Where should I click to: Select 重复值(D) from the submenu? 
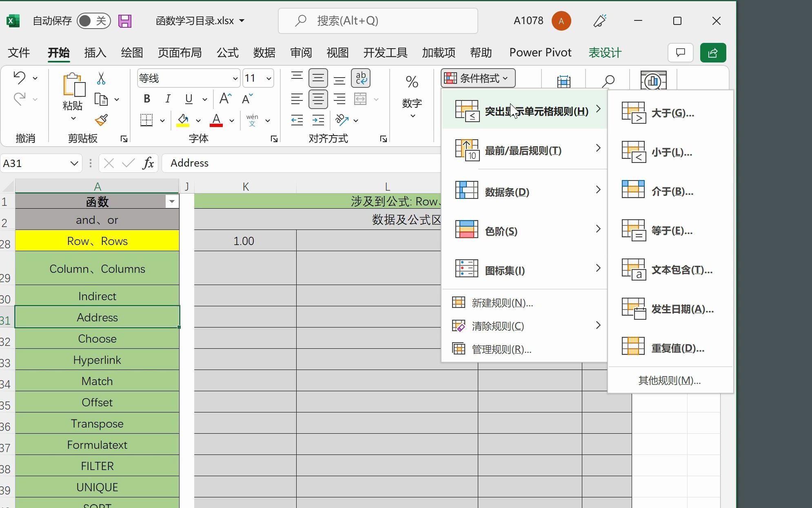click(x=677, y=348)
